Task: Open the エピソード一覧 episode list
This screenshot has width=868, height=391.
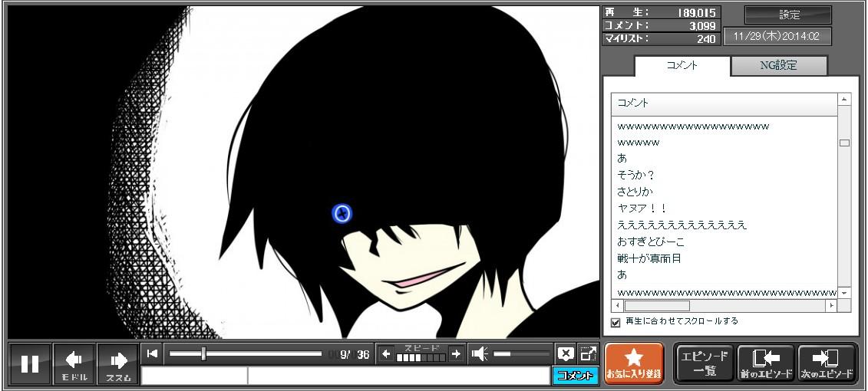Action: point(705,363)
